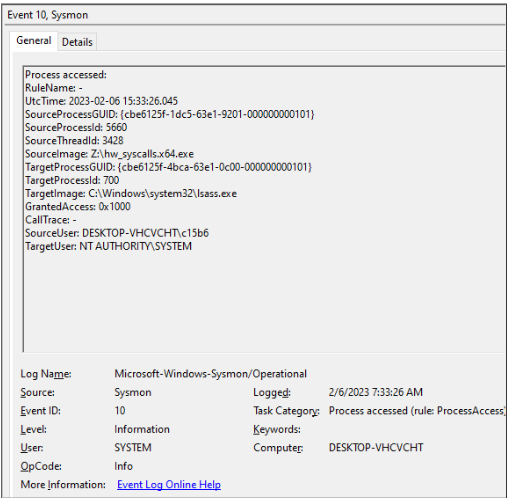Click the TargetImage lsass.exe line
This screenshot has width=507, height=498.
[x=131, y=194]
